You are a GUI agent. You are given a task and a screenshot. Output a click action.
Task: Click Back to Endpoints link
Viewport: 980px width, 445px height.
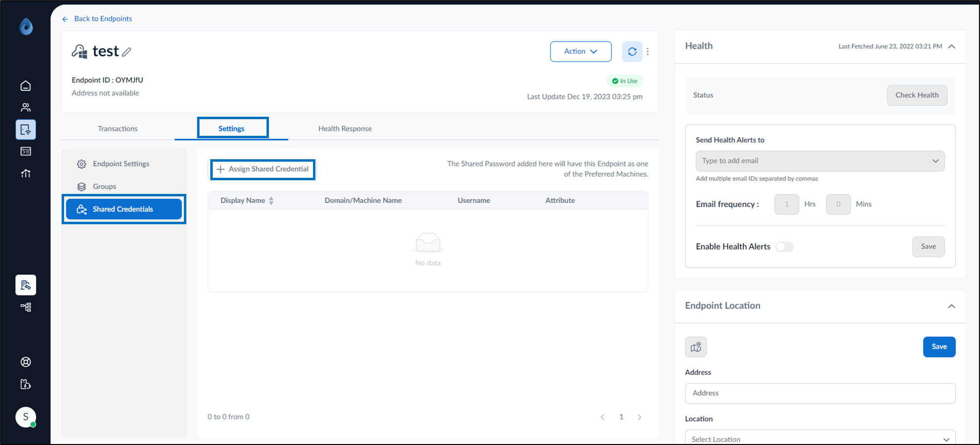click(97, 19)
